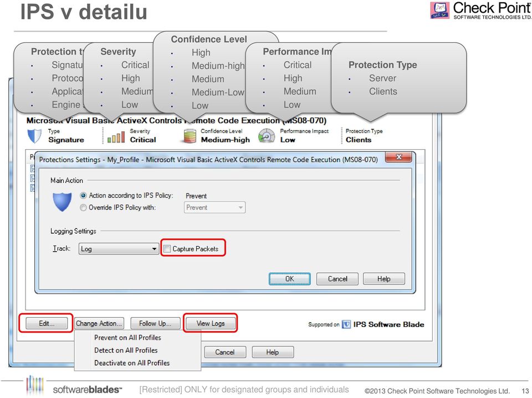Screen dimensions: 532x398
Task: Click the Performance Impact value 'Low' beside the gauge
Action: pos(288,140)
